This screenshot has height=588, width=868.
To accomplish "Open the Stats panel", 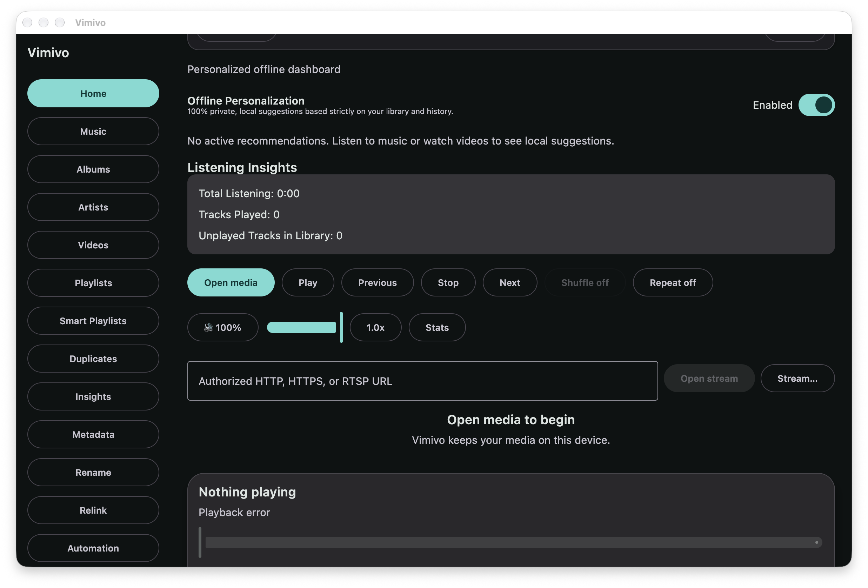I will 437,328.
